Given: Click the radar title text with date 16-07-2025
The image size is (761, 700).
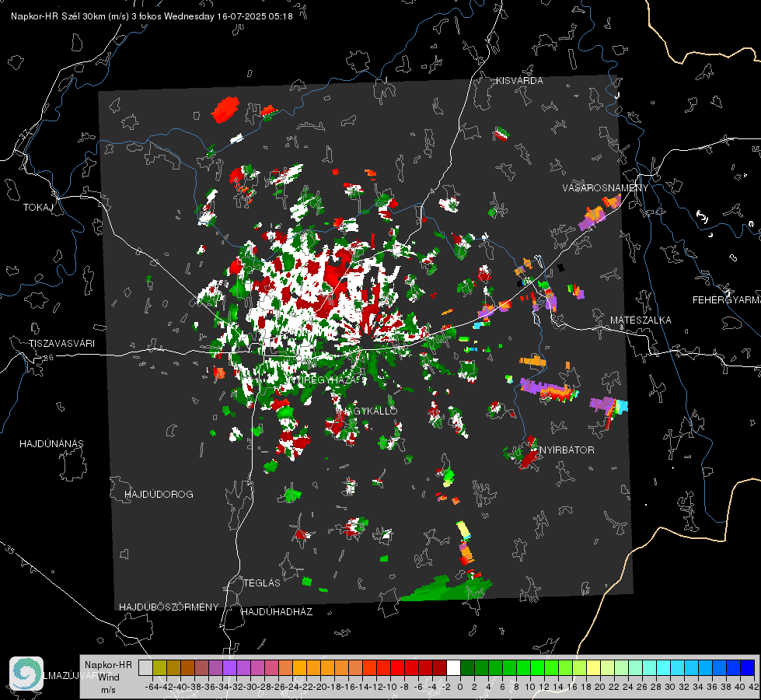Looking at the screenshot, I should (x=152, y=16).
